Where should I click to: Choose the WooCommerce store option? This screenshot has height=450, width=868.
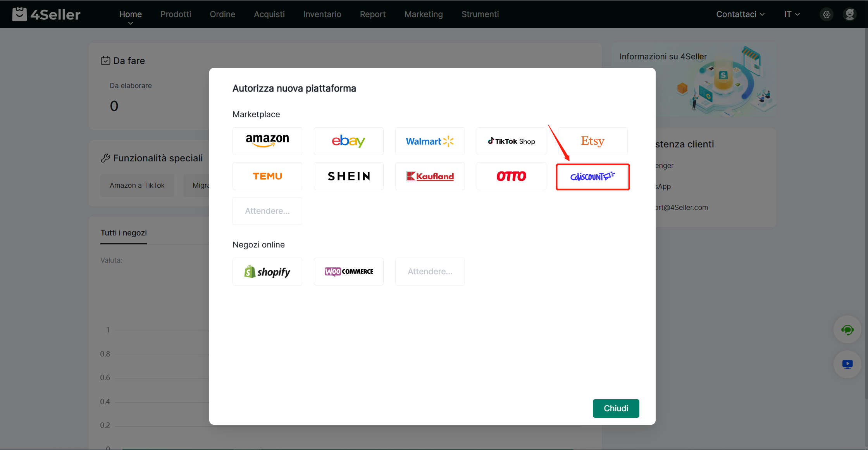[348, 272]
